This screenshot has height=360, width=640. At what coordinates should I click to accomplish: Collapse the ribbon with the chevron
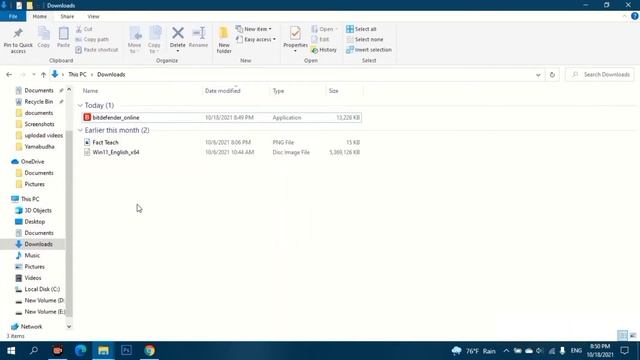(x=624, y=16)
